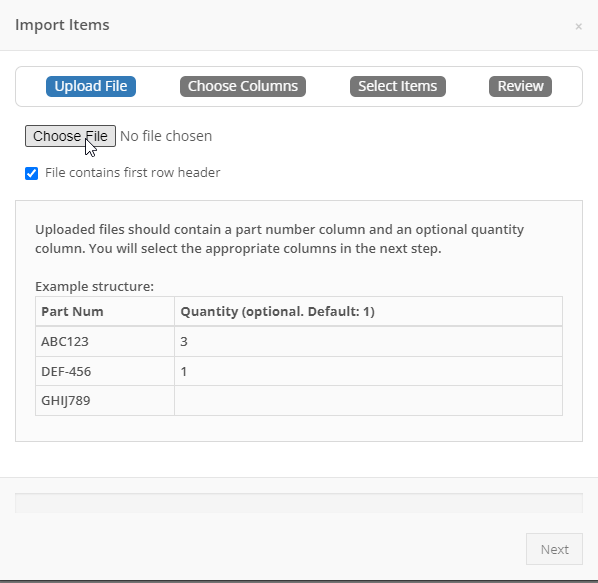
Task: Click the 'No file chosen' text
Action: [x=166, y=136]
